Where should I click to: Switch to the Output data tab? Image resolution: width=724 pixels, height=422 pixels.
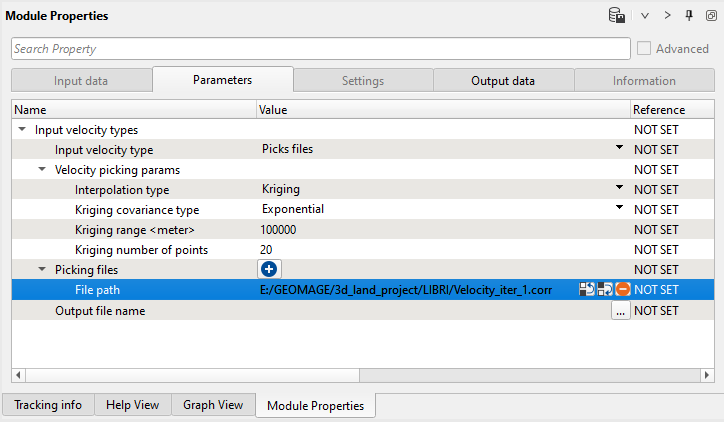tap(503, 81)
